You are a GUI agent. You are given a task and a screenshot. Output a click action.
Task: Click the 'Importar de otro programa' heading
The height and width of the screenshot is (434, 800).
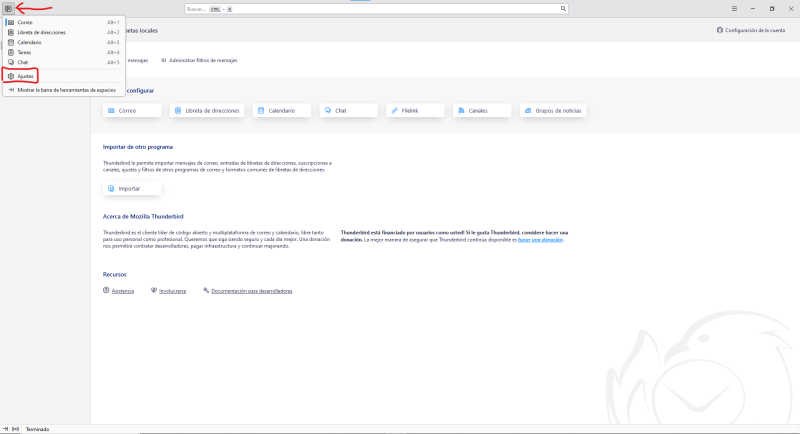pyautogui.click(x=138, y=147)
